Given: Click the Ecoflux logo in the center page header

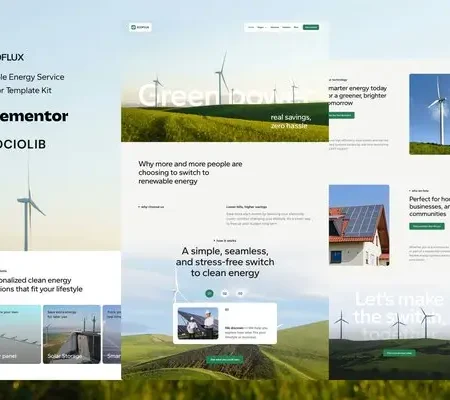Looking at the screenshot, I should point(140,27).
